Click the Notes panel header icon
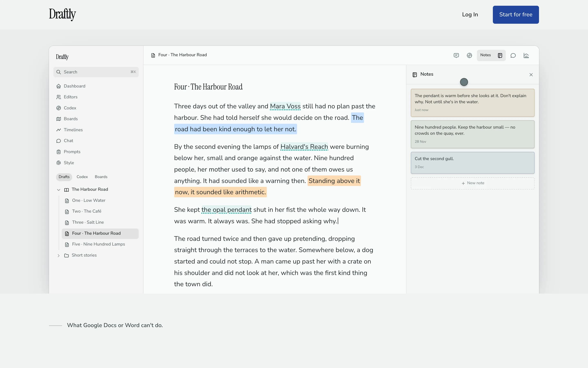 415,75
